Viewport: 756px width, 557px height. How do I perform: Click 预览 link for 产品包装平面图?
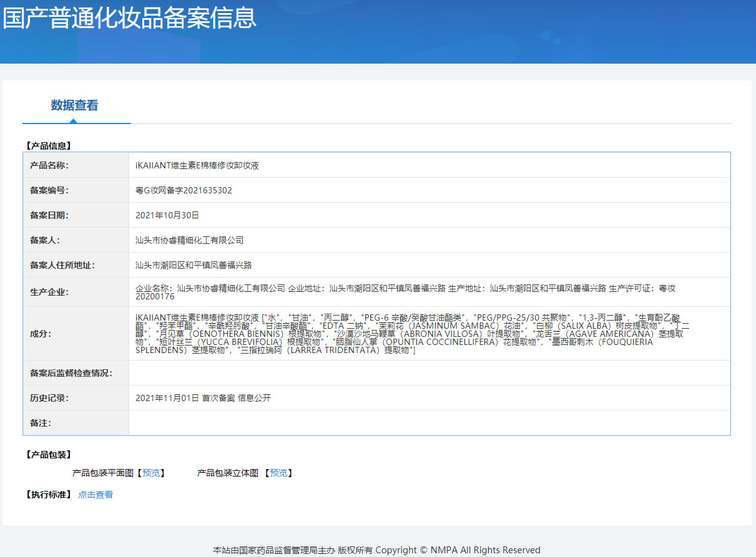[151, 473]
